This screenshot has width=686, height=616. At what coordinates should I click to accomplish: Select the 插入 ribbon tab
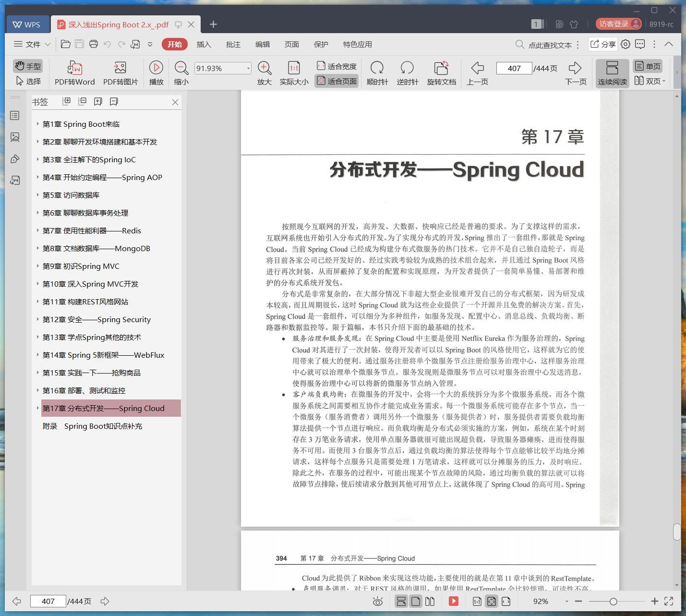tap(204, 44)
